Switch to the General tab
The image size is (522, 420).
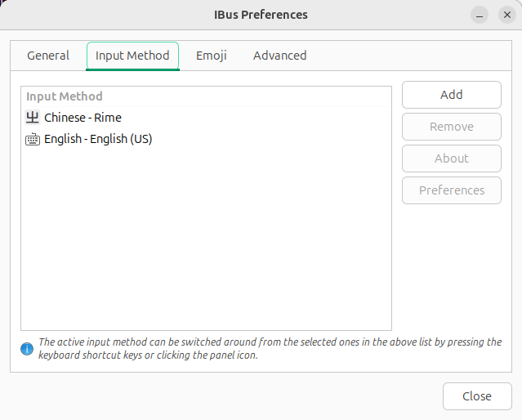[48, 56]
